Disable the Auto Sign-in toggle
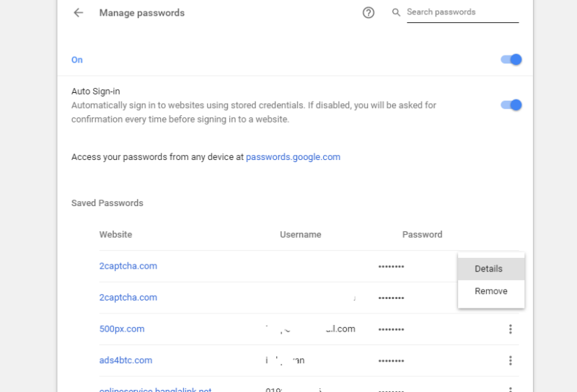577x392 pixels. point(511,105)
